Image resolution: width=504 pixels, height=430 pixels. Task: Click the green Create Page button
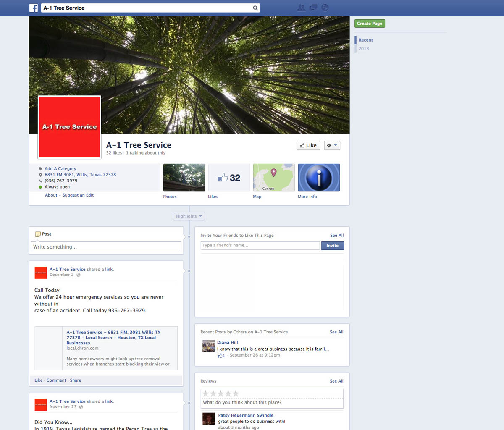pos(370,24)
